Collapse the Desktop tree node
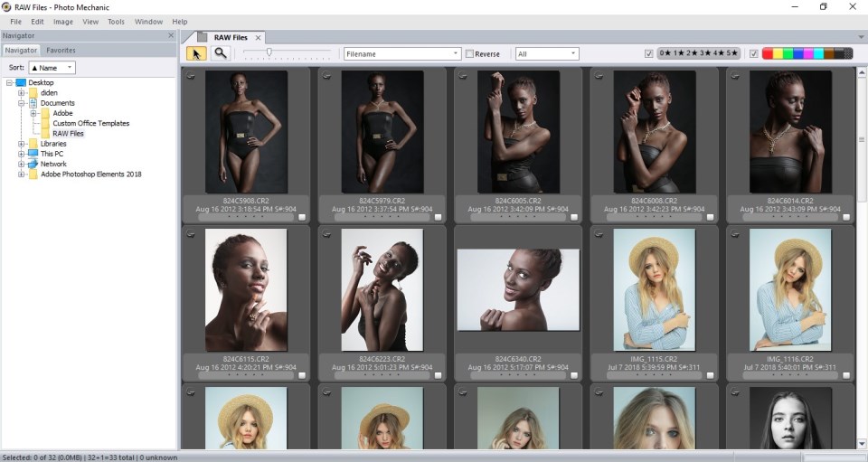Viewport: 868px width, 462px height. coord(9,82)
